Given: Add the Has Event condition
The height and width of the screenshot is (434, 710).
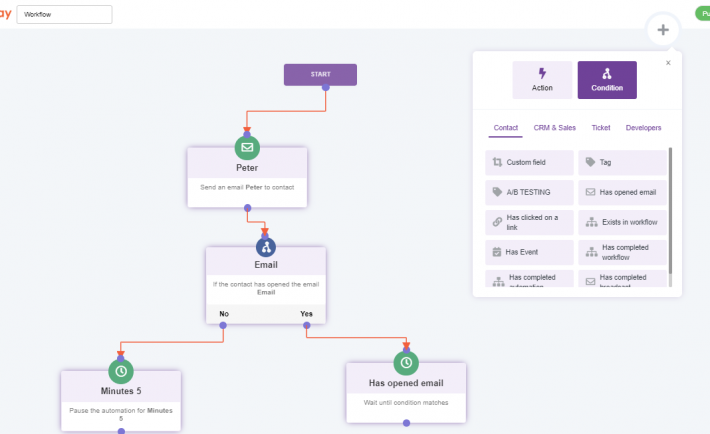Looking at the screenshot, I should 529,252.
